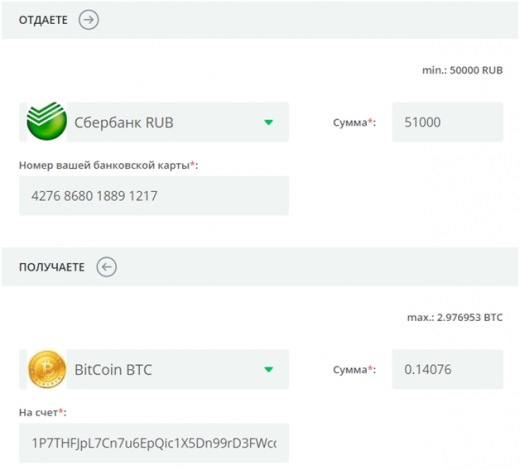Image resolution: width=520 pixels, height=470 pixels.
Task: Click the Bitcoin coin icon
Action: pos(47,369)
